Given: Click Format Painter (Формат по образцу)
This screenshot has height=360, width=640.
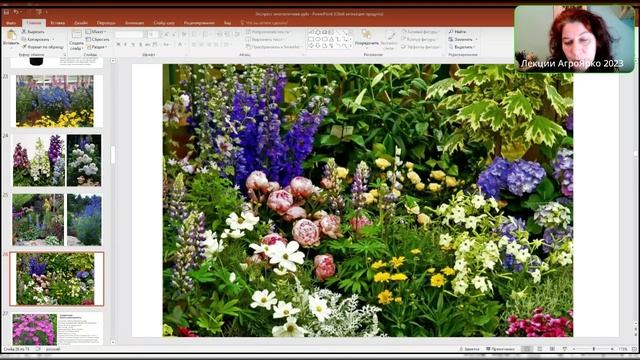Looking at the screenshot, I should pos(42,47).
